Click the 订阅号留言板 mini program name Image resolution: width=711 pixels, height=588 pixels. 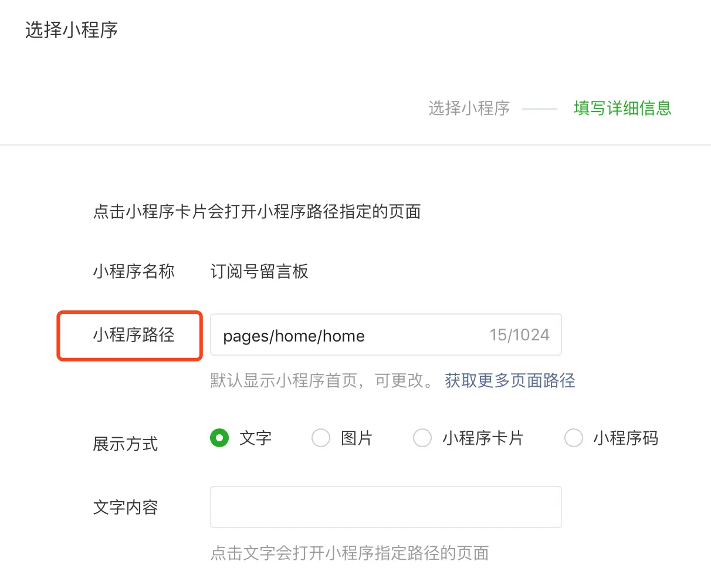tap(259, 271)
